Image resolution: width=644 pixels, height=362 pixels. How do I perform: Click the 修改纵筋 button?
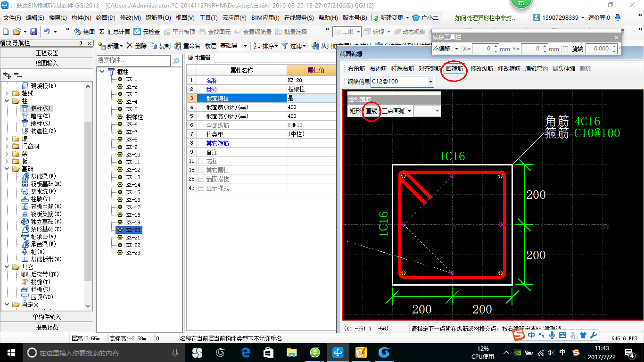click(x=482, y=69)
